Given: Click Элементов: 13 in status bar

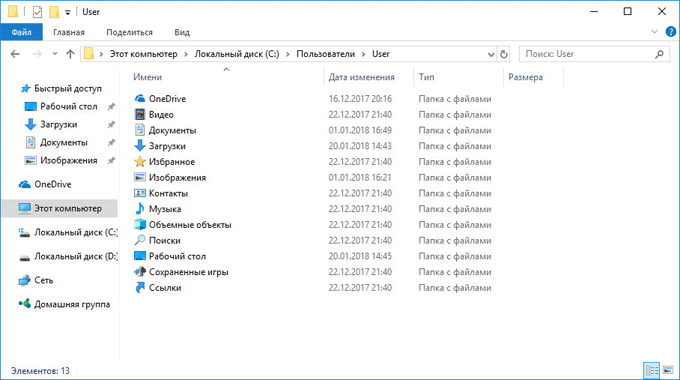Looking at the screenshot, I should tap(40, 371).
